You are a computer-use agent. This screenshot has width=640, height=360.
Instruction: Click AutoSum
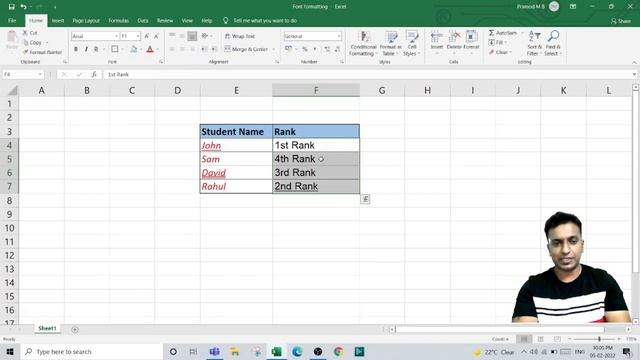click(x=503, y=33)
